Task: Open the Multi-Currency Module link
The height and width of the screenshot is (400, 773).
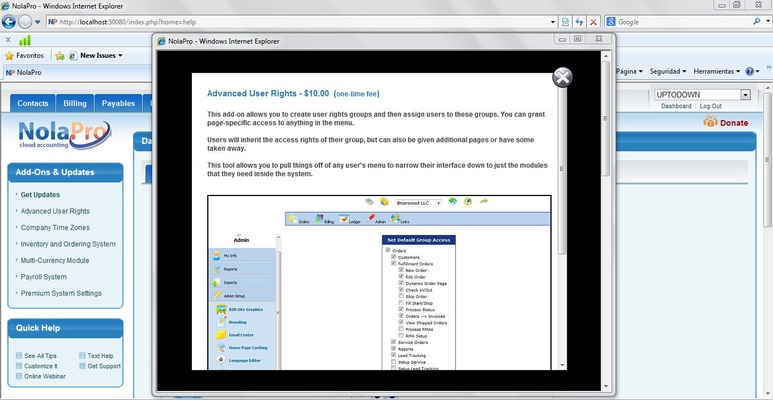Action: coord(55,260)
